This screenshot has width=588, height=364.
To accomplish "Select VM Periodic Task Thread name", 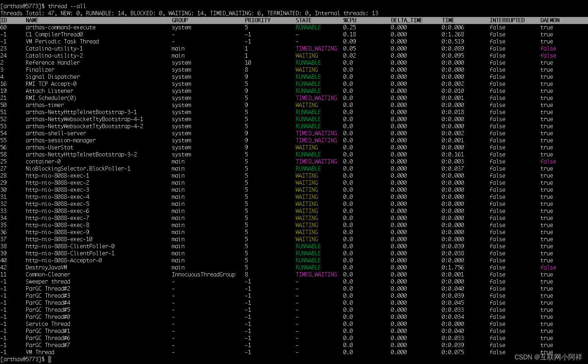I will [62, 41].
